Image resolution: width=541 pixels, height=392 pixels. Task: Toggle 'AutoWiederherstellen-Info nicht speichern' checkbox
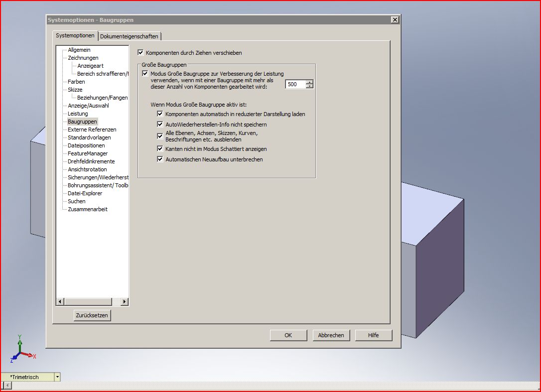pyautogui.click(x=160, y=124)
